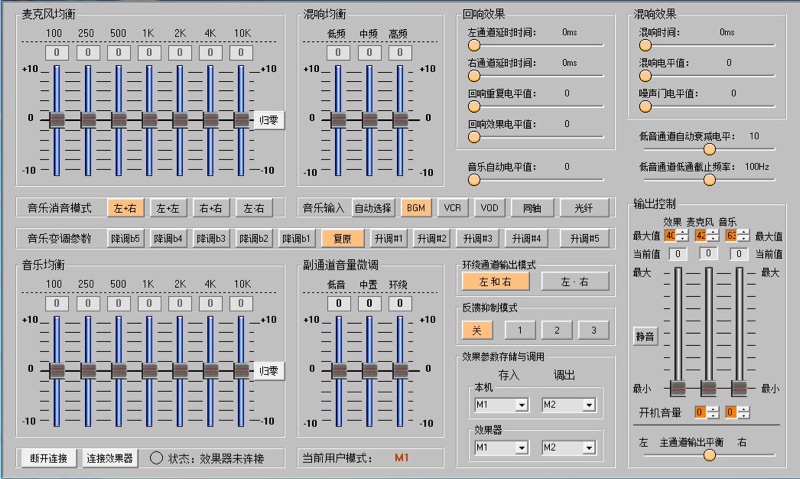Set feedback suppression mode to 3

[x=593, y=330]
